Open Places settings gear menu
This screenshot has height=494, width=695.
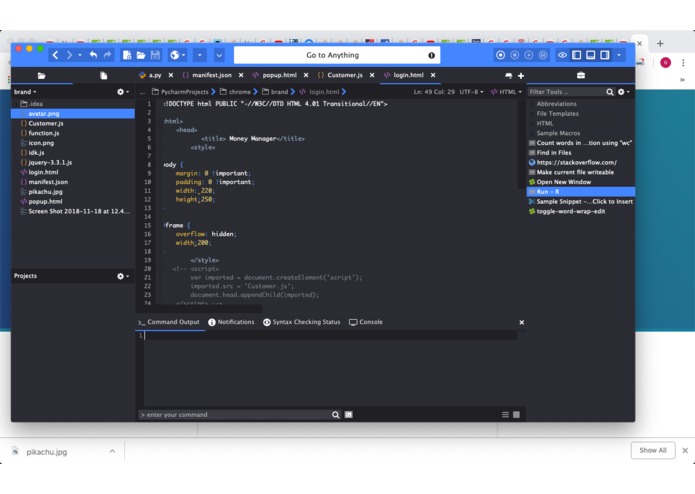123,92
